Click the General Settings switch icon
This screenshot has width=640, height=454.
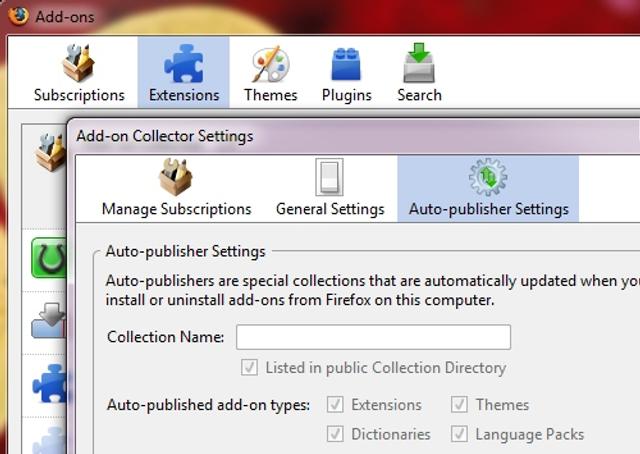pyautogui.click(x=329, y=177)
